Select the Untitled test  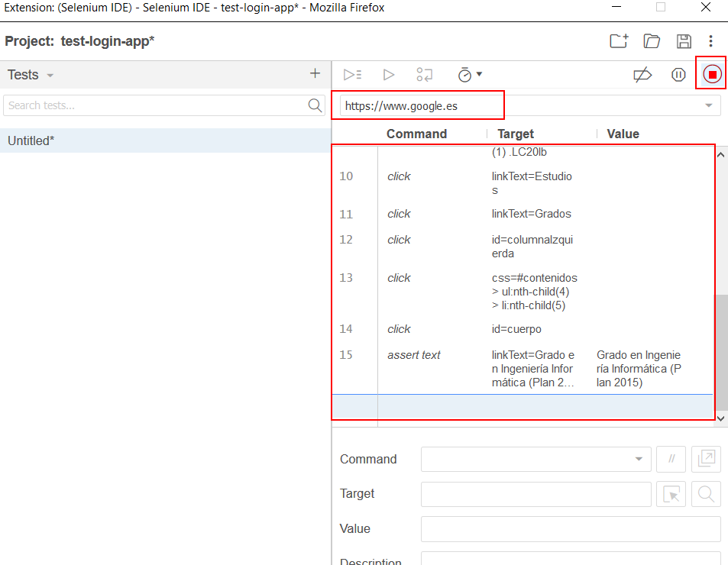tap(31, 140)
